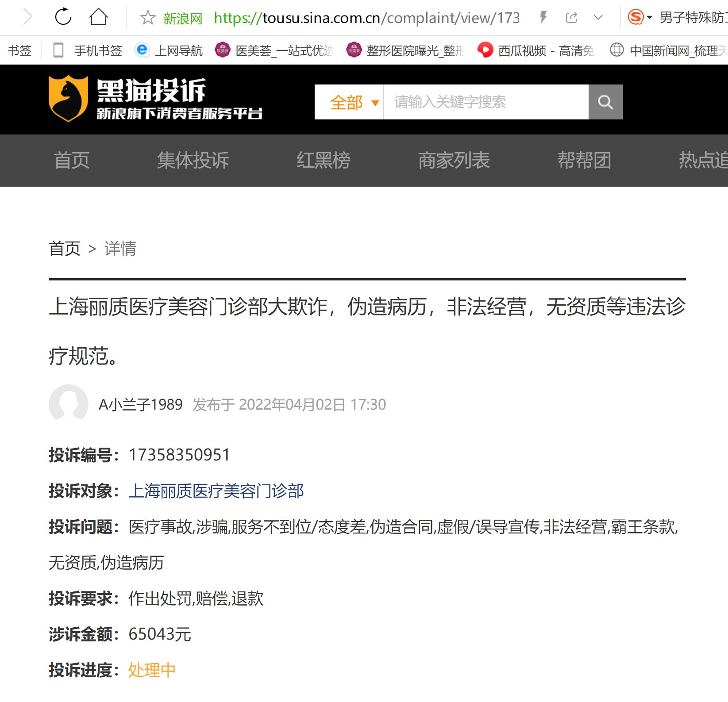Screen dimensions: 728x702
Task: Click the 新浪网 site label in address bar
Action: pyautogui.click(x=183, y=18)
